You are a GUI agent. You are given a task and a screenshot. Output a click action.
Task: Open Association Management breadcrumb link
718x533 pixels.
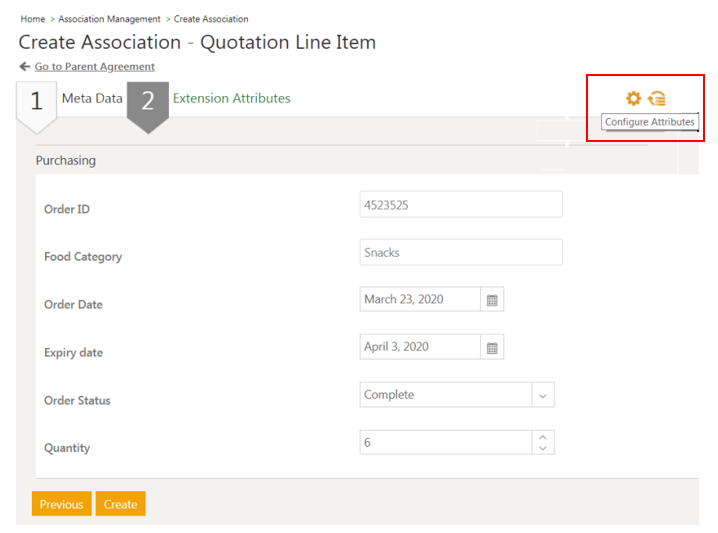pyautogui.click(x=109, y=19)
